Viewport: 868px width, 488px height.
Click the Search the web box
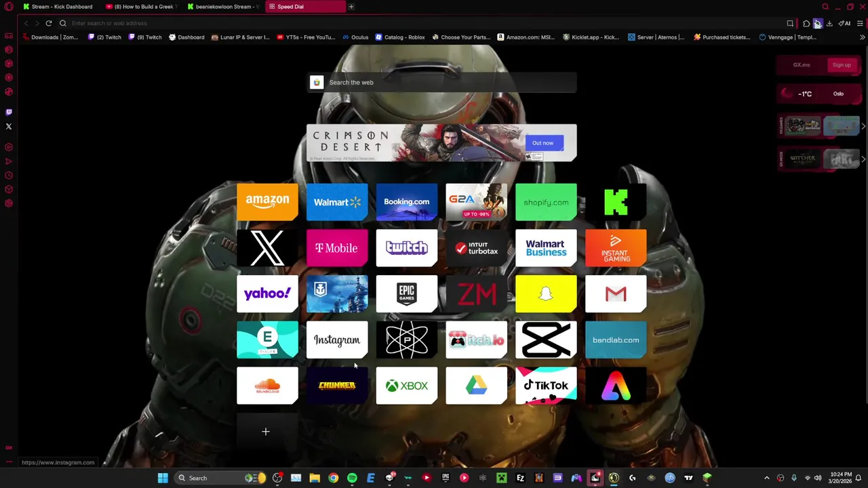point(441,83)
